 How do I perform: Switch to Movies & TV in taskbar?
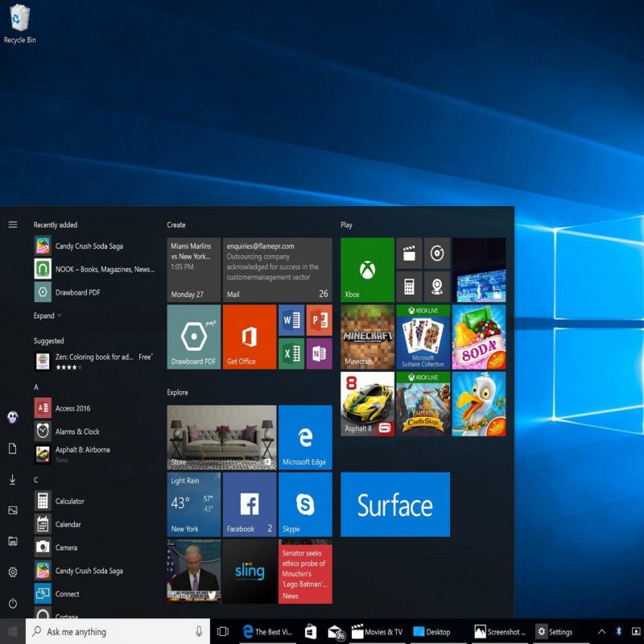[378, 631]
